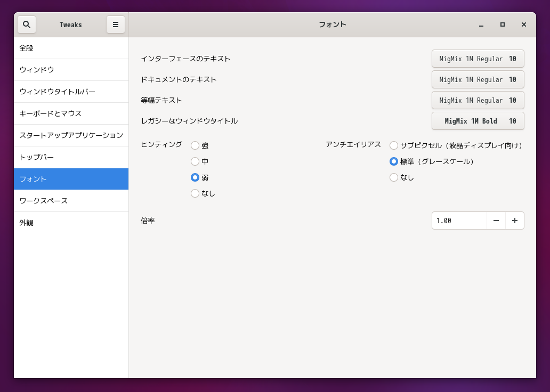Click the アンチエイリアス label
The width and height of the screenshot is (550, 392).
[353, 144]
